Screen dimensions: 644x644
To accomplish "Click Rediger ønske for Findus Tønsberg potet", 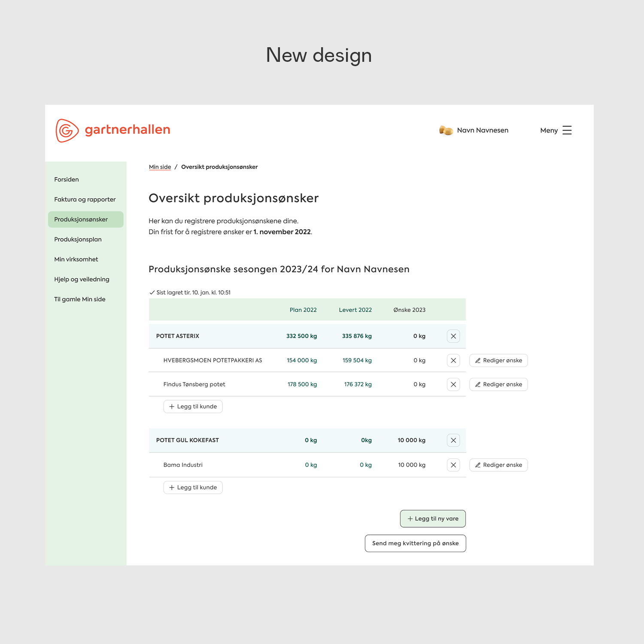I will [498, 385].
